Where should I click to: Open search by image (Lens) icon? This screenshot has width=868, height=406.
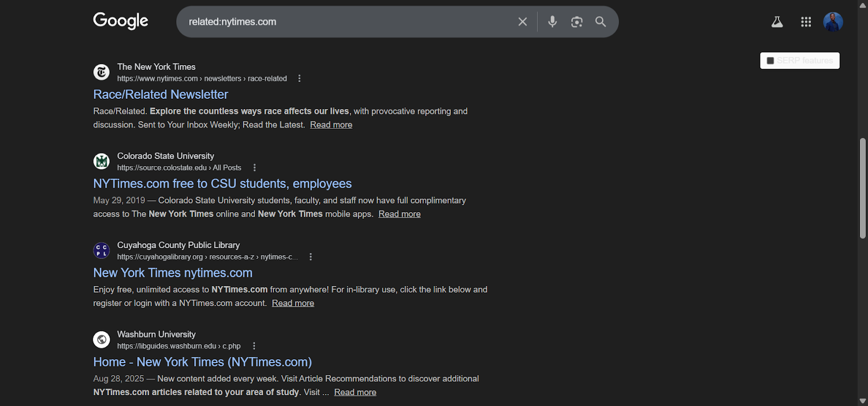tap(577, 22)
